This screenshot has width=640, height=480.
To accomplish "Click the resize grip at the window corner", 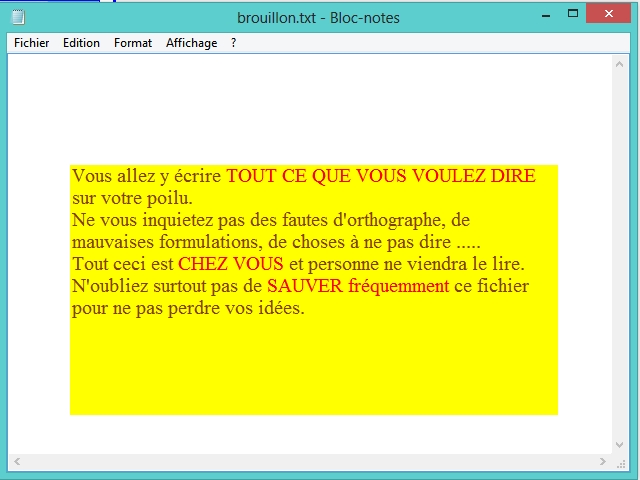I will (621, 463).
